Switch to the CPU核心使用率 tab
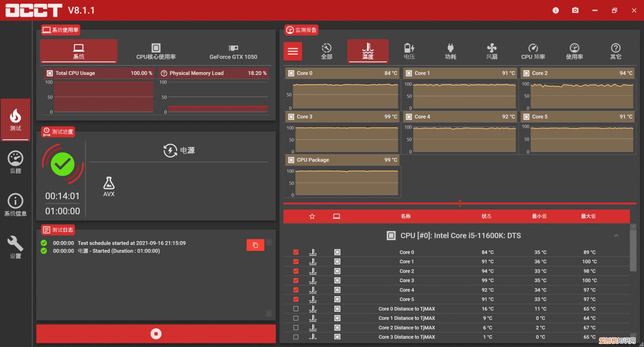Image resolution: width=644 pixels, height=347 pixels. pyautogui.click(x=156, y=51)
